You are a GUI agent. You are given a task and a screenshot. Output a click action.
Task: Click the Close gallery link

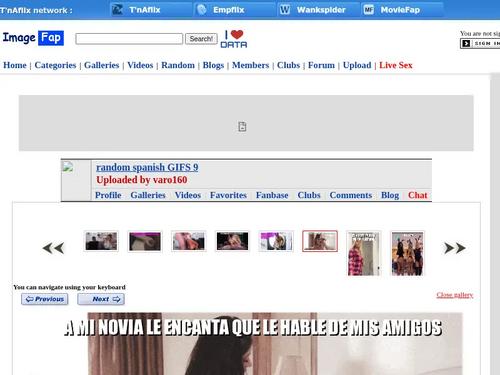pos(455,295)
